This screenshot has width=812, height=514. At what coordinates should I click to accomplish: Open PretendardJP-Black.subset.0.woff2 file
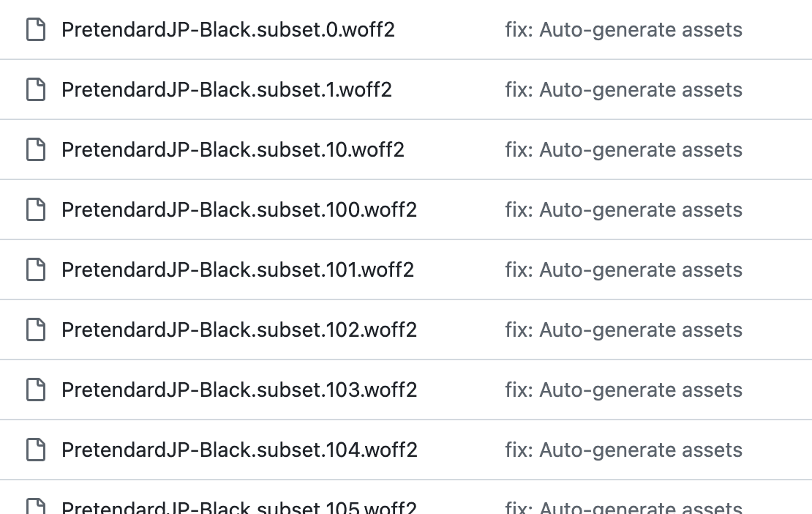pyautogui.click(x=228, y=30)
